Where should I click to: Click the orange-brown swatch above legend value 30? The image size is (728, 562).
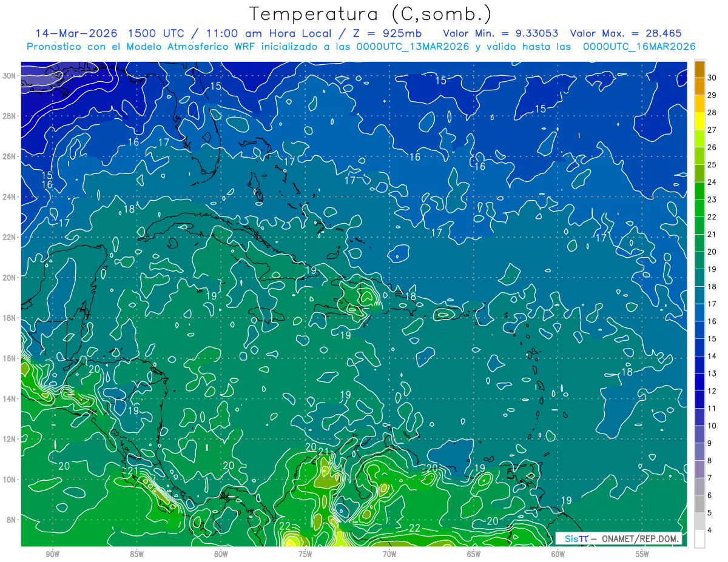pos(699,69)
